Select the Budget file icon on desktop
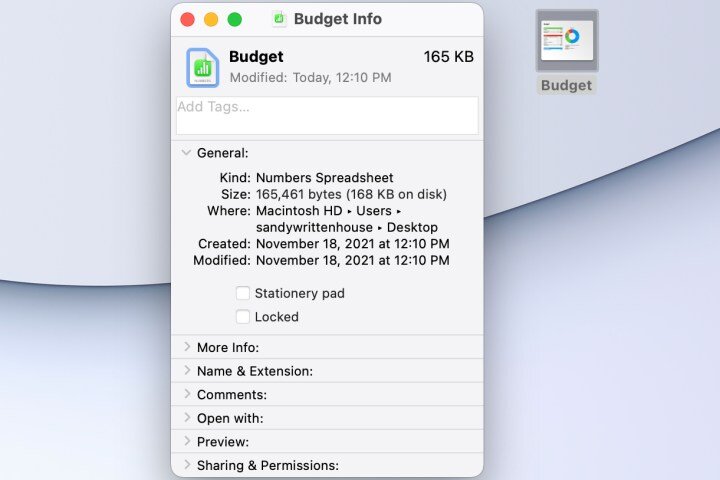 pos(567,41)
